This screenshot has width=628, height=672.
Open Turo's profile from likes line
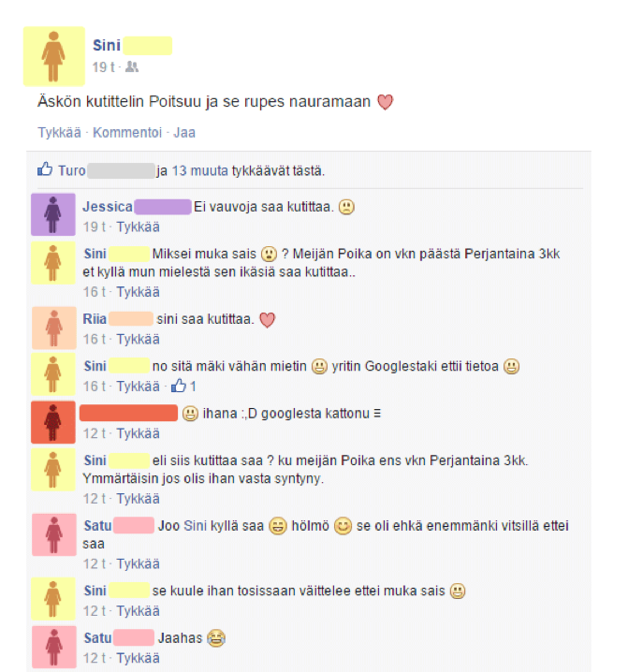[x=72, y=170]
